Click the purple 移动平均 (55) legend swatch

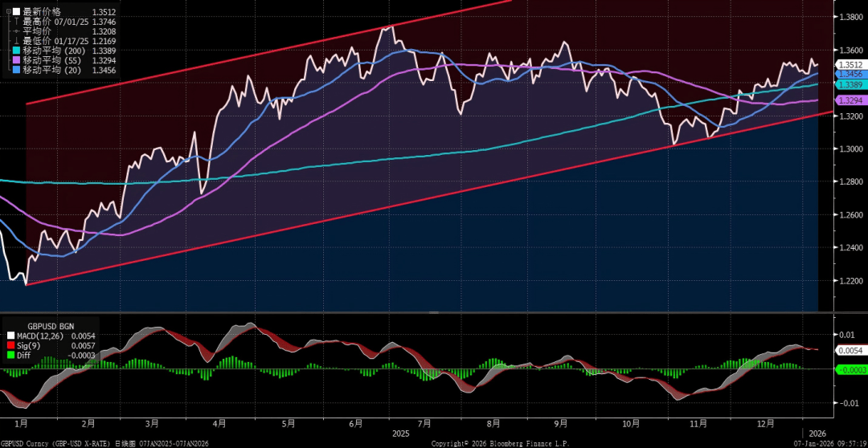click(x=16, y=60)
